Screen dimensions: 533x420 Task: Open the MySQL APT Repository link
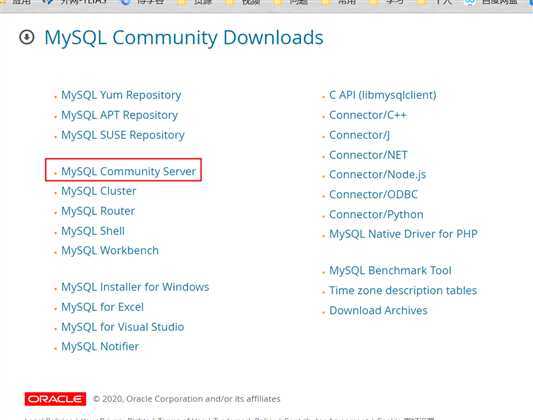coord(119,115)
